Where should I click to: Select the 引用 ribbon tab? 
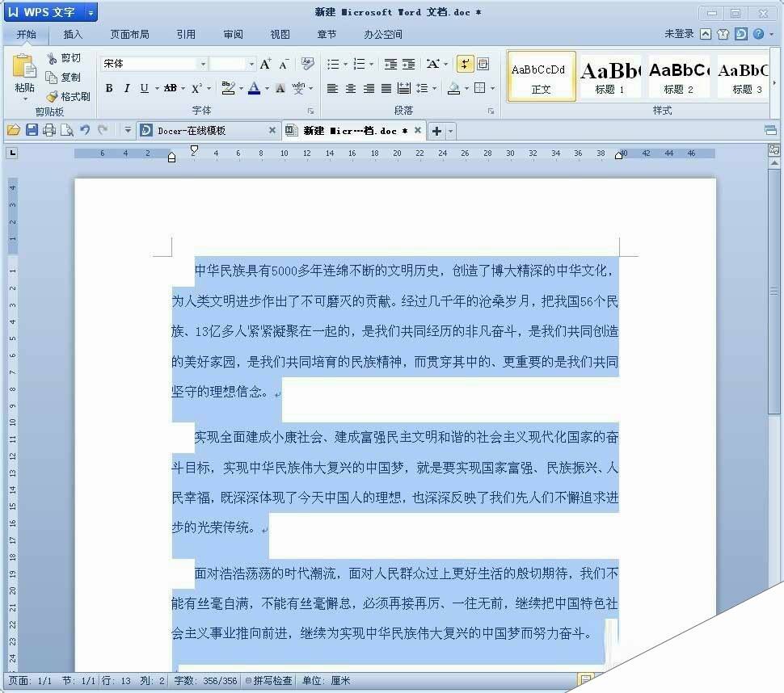pyautogui.click(x=186, y=35)
